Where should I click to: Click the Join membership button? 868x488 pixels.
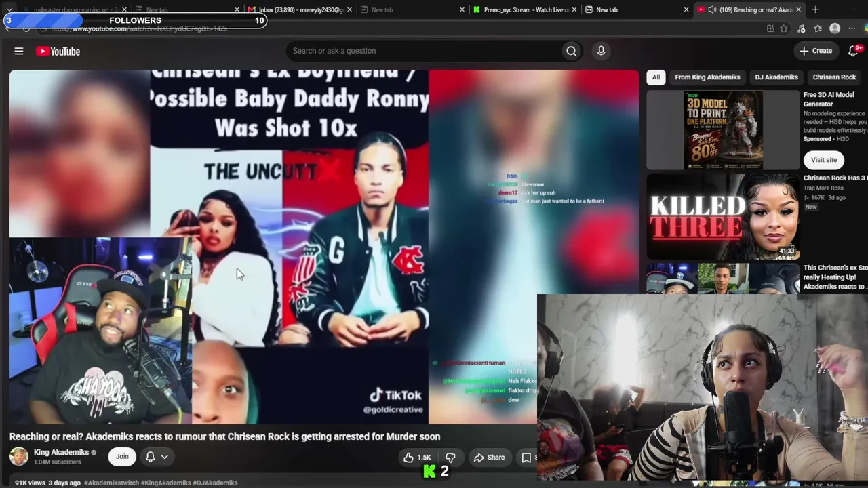(122, 457)
